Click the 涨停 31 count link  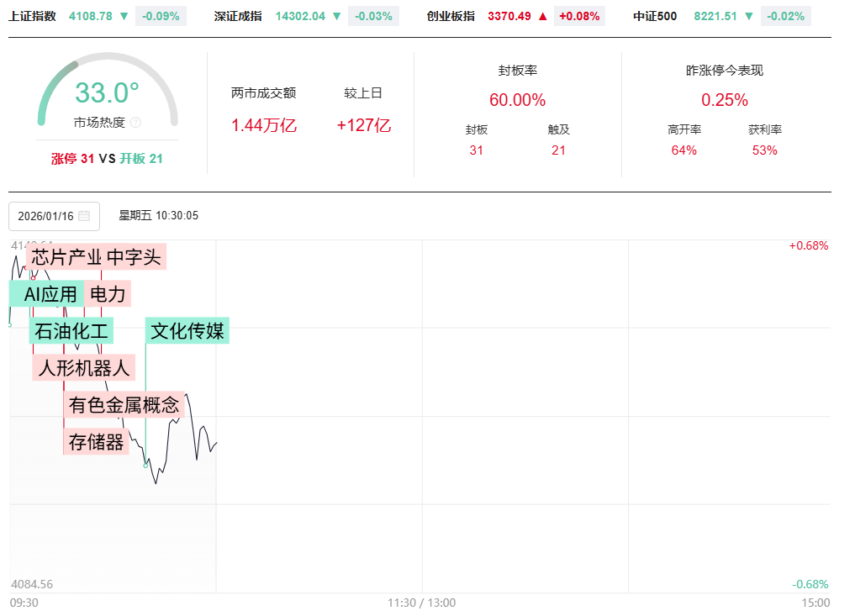coord(72,158)
